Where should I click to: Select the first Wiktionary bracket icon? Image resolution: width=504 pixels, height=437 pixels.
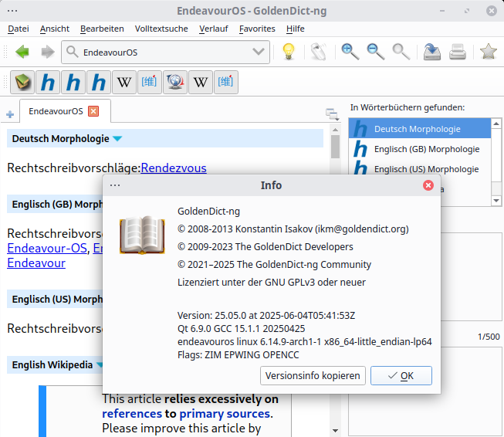150,82
